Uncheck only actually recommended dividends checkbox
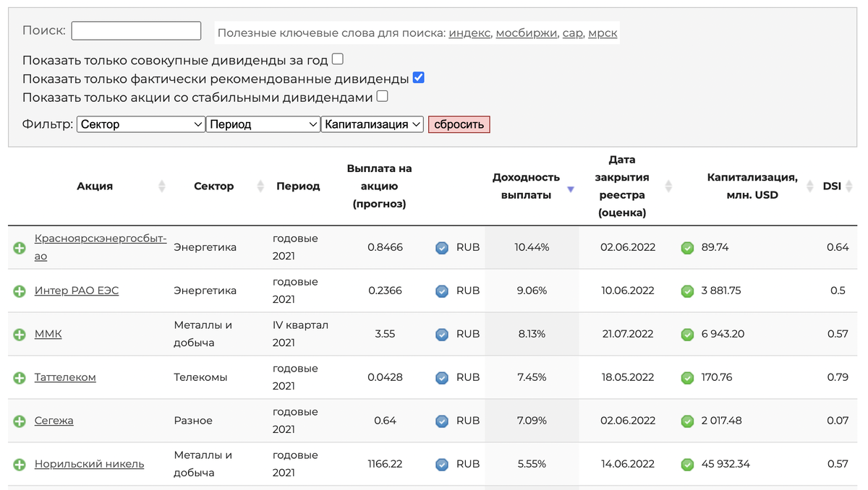The width and height of the screenshot is (868, 490). 418,78
